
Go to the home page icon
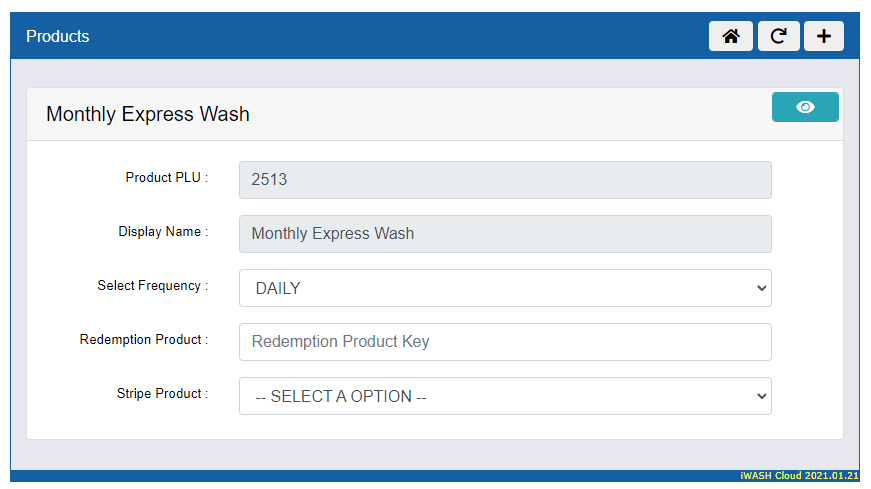[x=731, y=36]
